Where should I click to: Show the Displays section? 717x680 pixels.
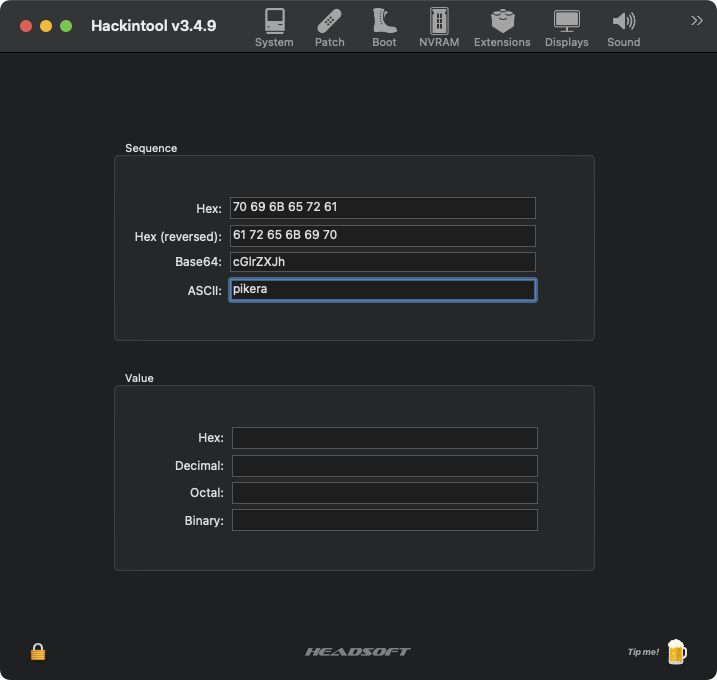tap(567, 28)
